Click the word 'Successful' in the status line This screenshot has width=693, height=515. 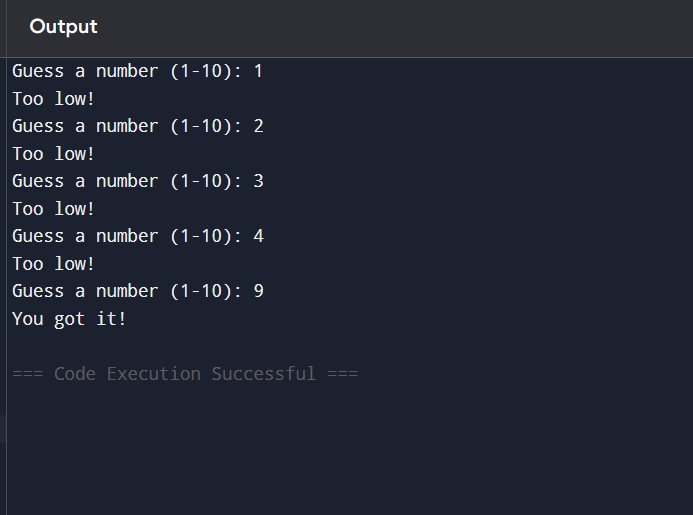point(263,374)
